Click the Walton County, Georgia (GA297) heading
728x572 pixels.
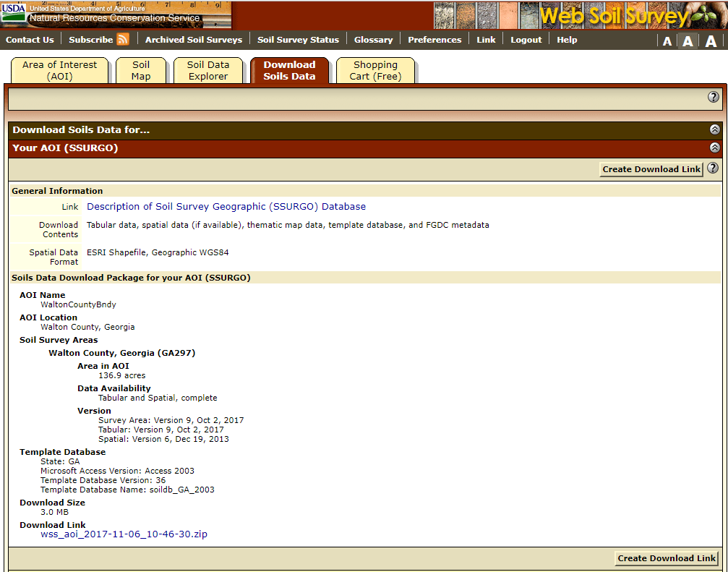pyautogui.click(x=121, y=353)
